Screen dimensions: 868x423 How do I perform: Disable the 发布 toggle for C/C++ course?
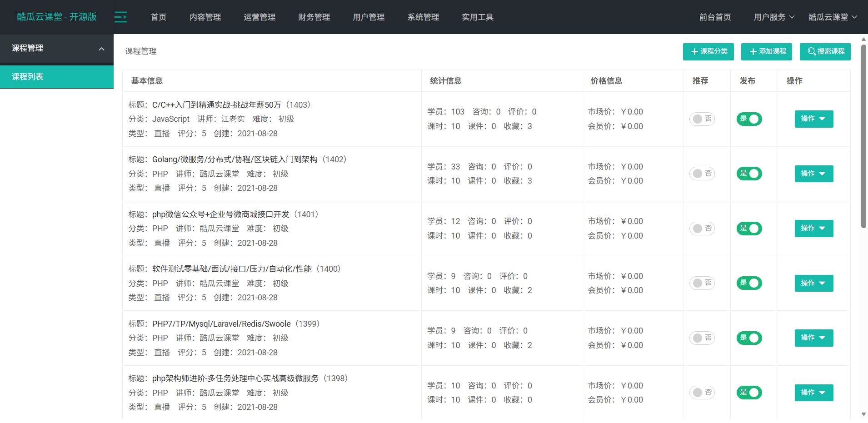tap(749, 119)
